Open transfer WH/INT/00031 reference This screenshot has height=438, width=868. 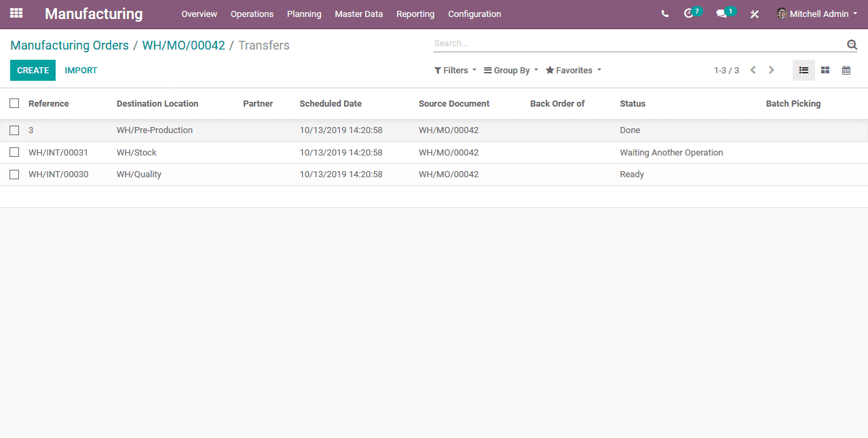click(x=58, y=153)
